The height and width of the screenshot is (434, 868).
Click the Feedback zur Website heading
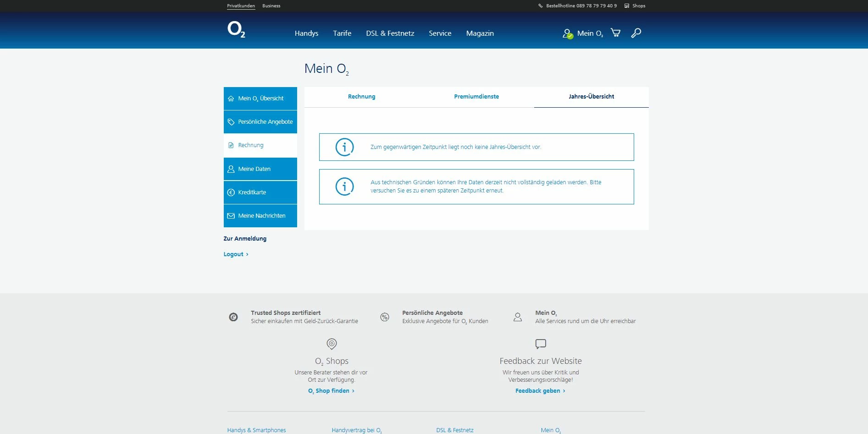point(541,361)
